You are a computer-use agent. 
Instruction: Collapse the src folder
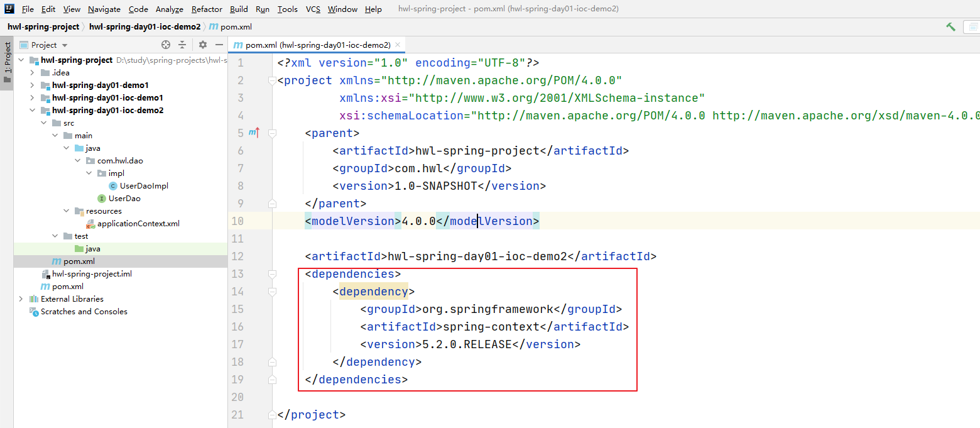point(44,123)
